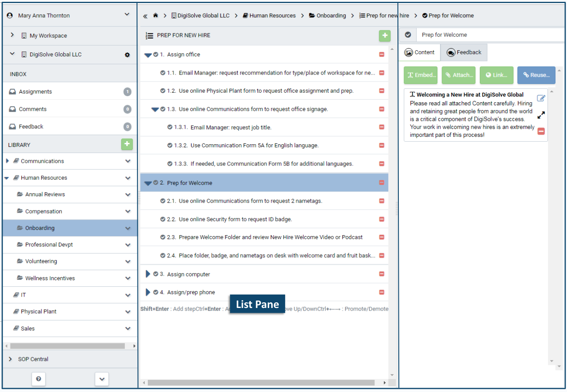The image size is (567, 392).
Task: Expand step 3 Assign computer
Action: point(148,274)
